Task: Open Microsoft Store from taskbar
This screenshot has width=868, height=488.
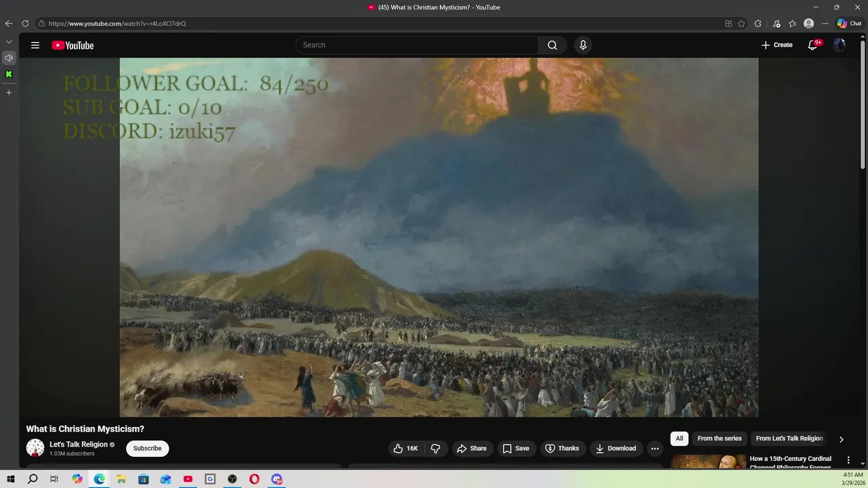Action: tap(143, 479)
